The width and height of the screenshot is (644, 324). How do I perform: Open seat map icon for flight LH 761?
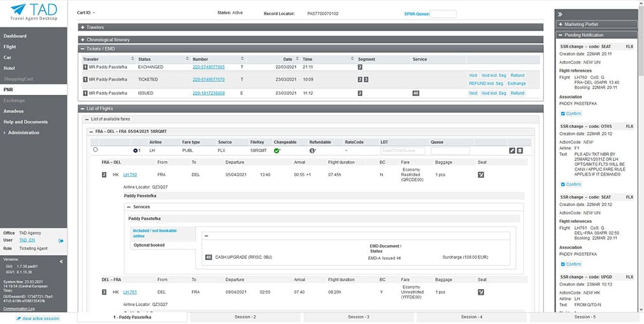pos(481,292)
